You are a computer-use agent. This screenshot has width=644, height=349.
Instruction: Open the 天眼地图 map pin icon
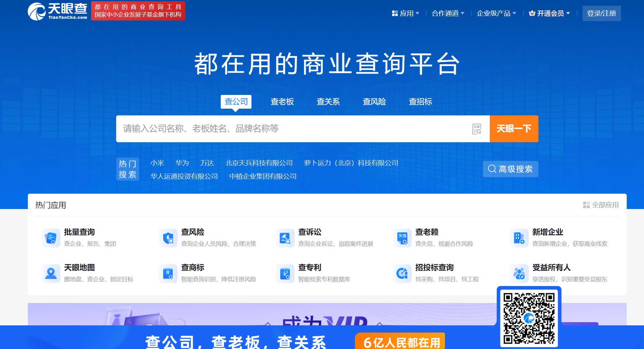point(51,273)
